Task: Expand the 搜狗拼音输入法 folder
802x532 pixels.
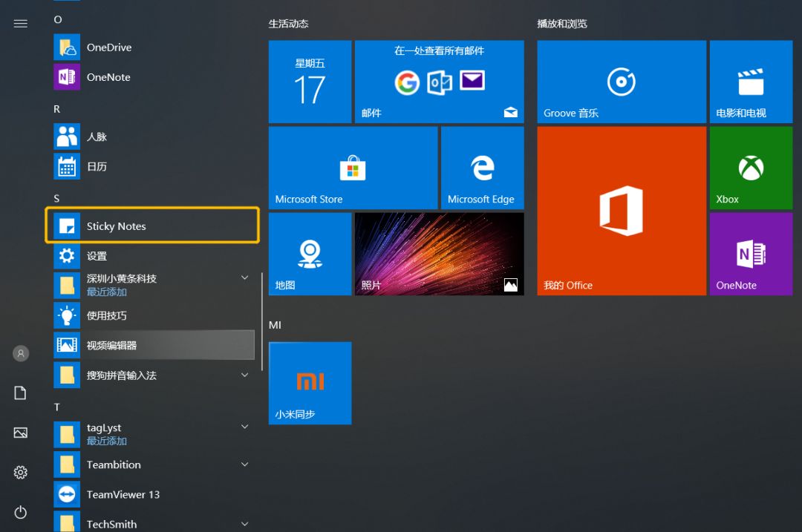Action: pyautogui.click(x=245, y=375)
